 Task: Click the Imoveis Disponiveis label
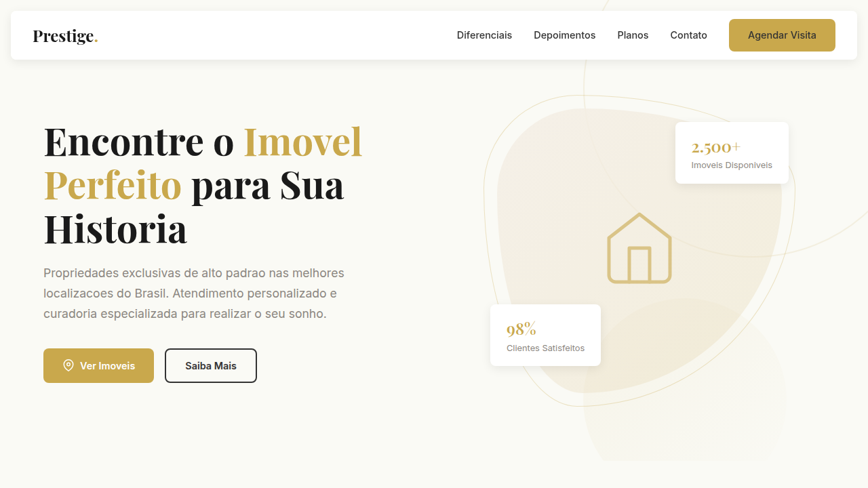click(732, 165)
